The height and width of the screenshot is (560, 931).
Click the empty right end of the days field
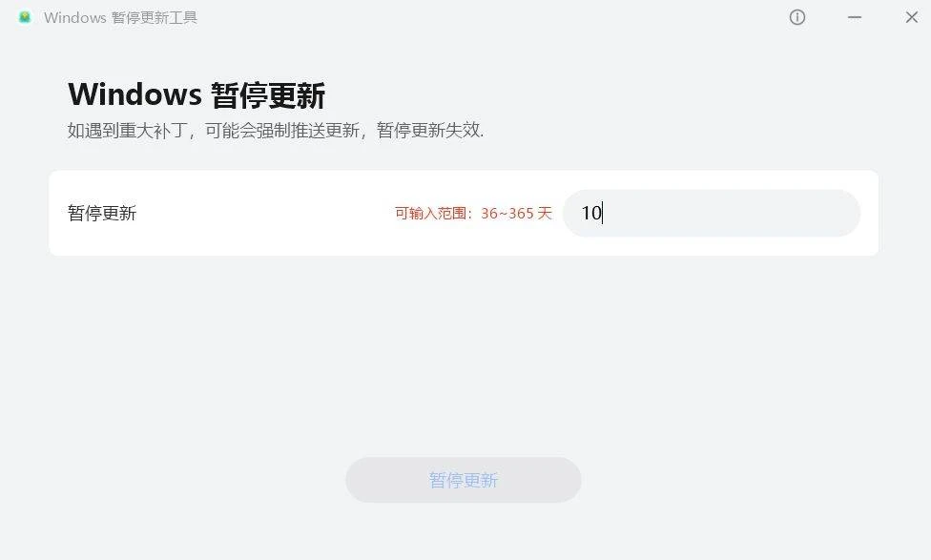click(x=772, y=213)
